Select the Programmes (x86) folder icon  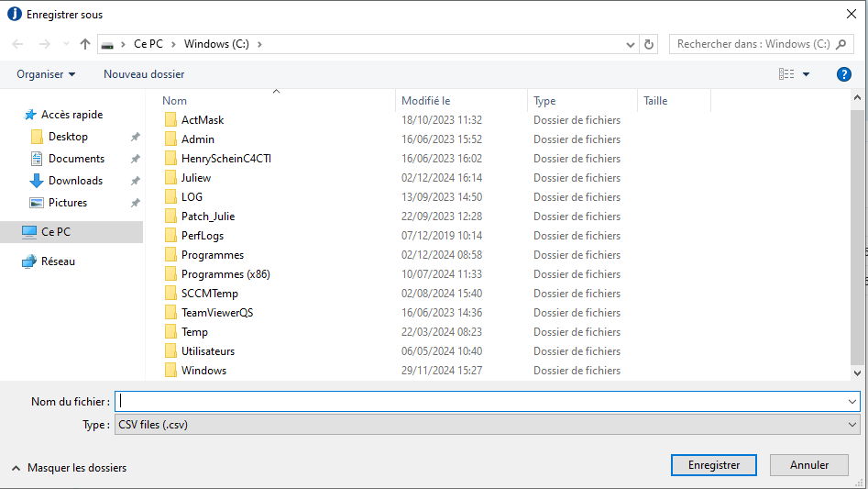170,274
